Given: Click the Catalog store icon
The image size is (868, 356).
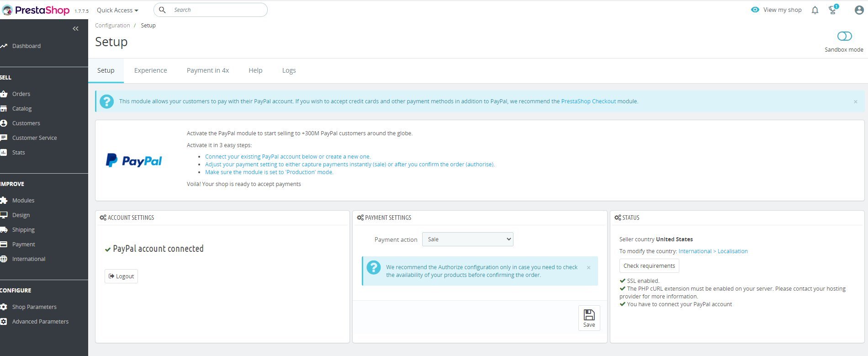Looking at the screenshot, I should (x=4, y=108).
